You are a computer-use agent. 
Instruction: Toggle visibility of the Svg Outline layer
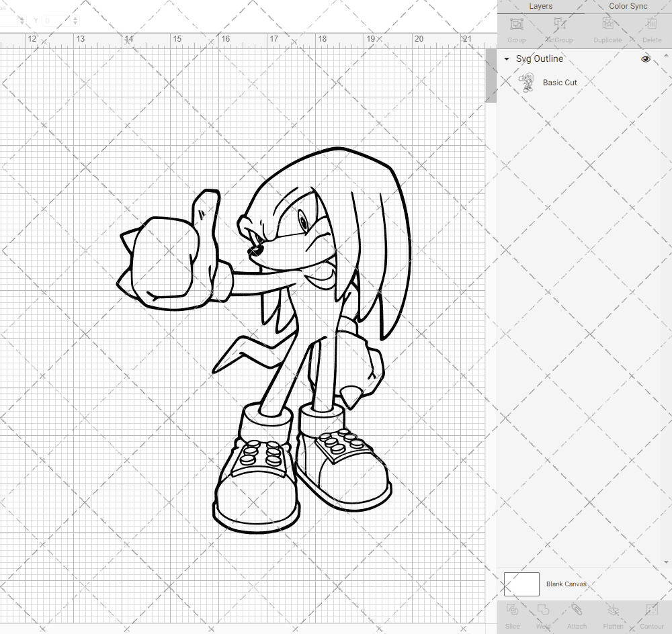coord(645,59)
